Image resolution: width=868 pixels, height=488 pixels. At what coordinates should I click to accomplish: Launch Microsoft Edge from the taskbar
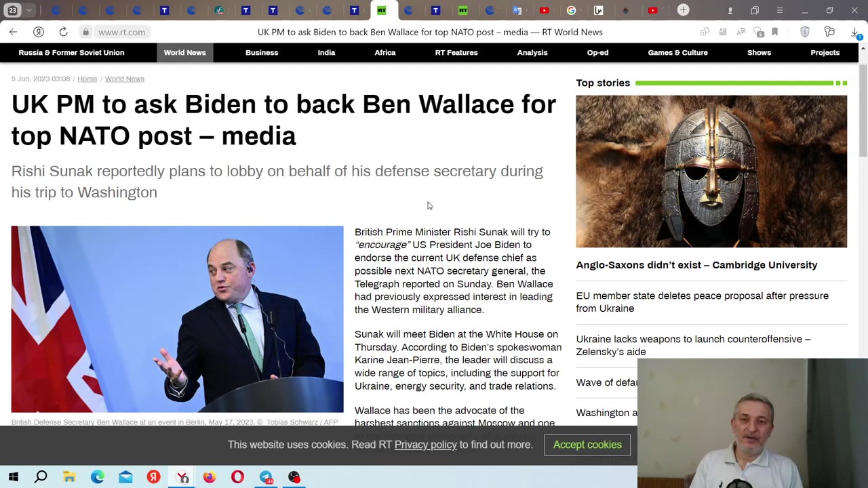[98, 477]
